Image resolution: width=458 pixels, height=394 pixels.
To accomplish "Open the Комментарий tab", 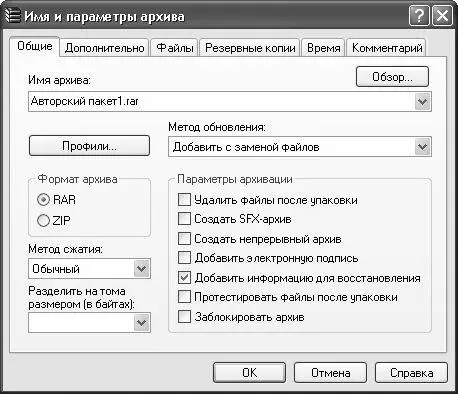I will point(387,48).
